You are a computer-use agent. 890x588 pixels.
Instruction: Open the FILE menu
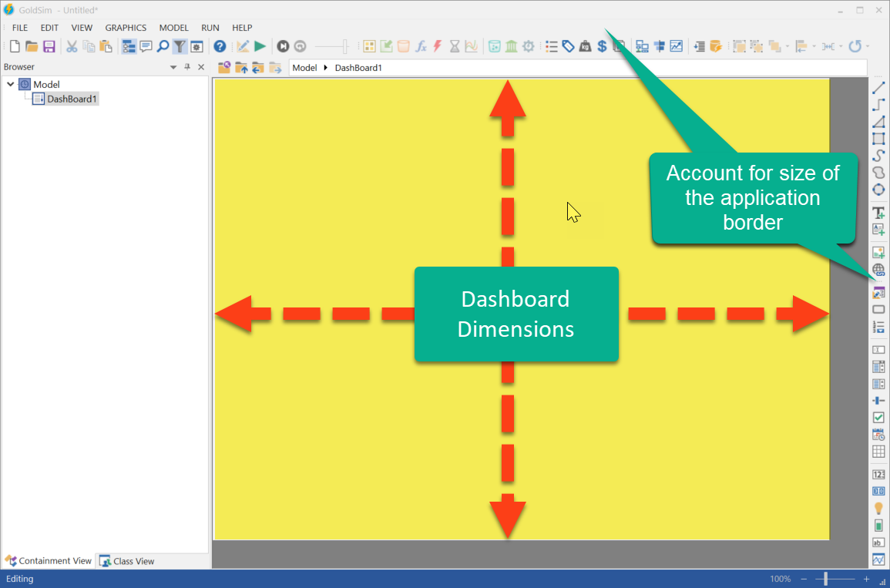[x=20, y=27]
